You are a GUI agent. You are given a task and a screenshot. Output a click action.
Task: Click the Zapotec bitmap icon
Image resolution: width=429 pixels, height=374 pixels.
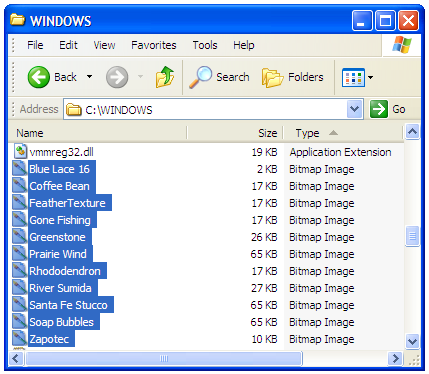20,339
